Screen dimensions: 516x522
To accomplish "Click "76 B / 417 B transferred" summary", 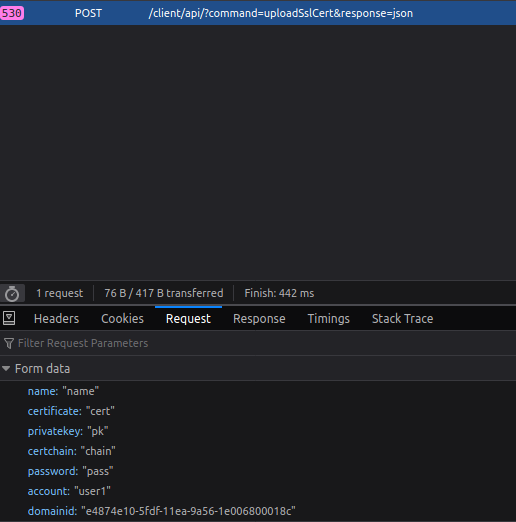I will 164,293.
